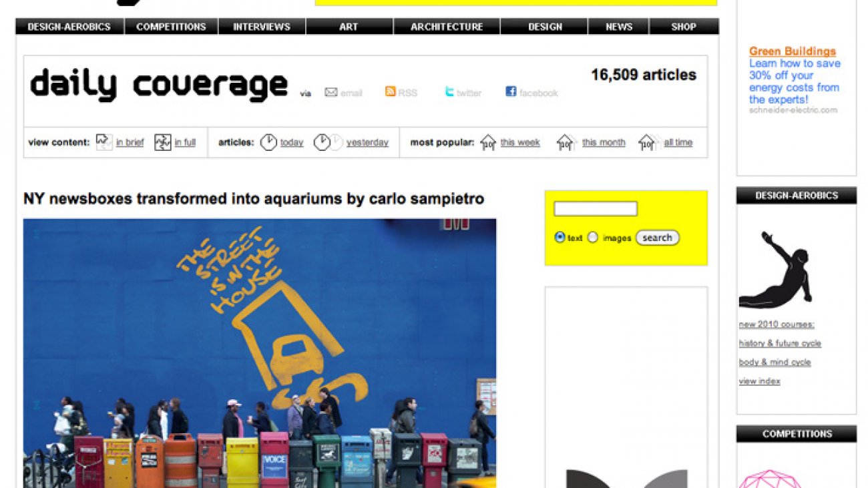Open the Competitions menu tab

click(171, 27)
